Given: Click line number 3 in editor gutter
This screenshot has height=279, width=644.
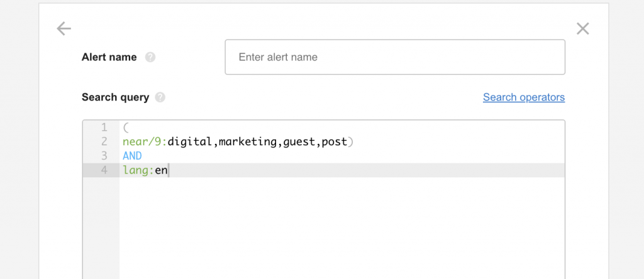Looking at the screenshot, I should point(104,156).
